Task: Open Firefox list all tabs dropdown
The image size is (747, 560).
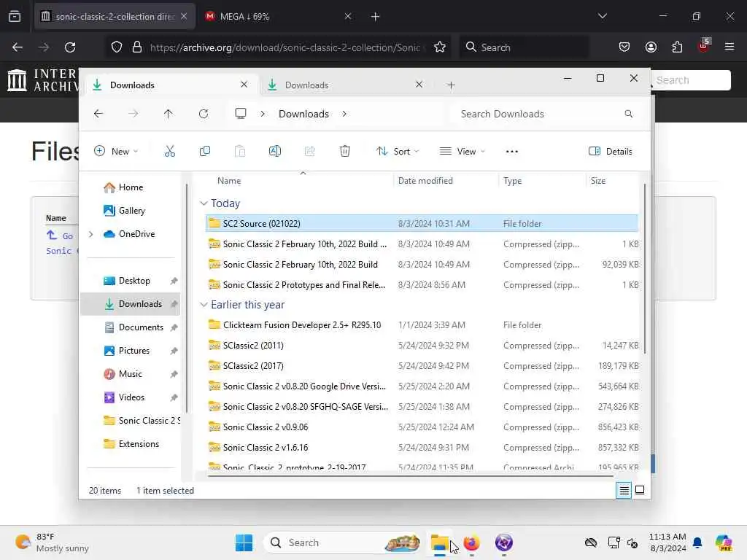Action: click(603, 16)
